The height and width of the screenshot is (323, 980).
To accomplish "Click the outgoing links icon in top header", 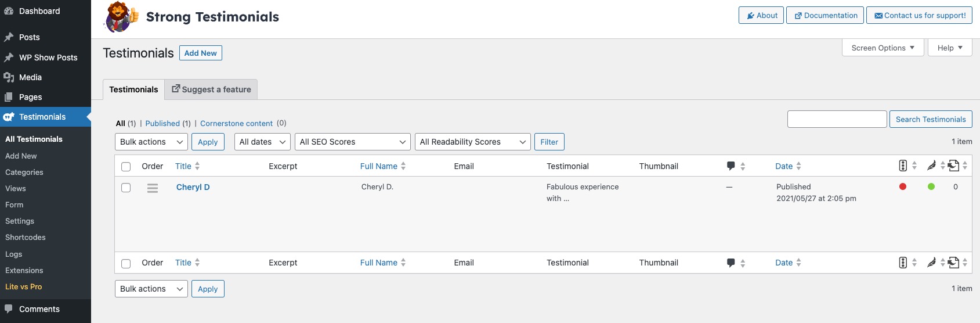I will click(953, 166).
